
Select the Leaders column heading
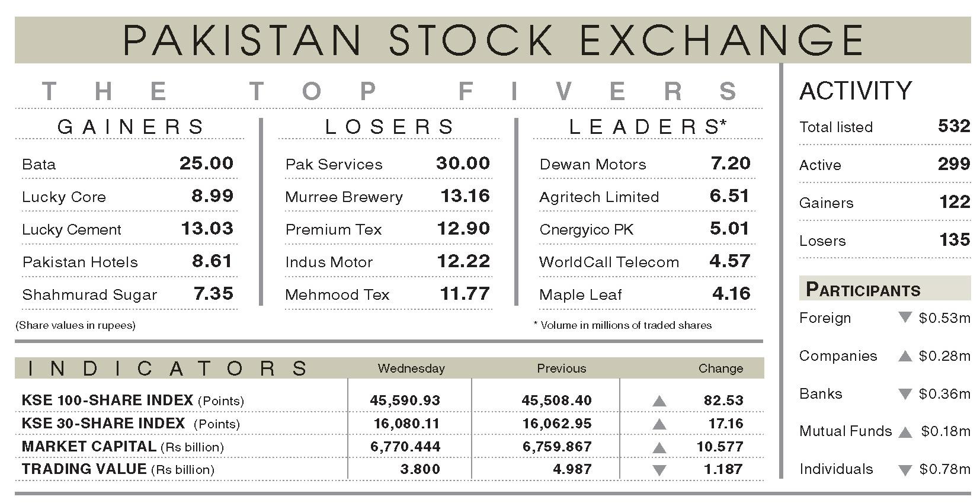click(x=648, y=127)
